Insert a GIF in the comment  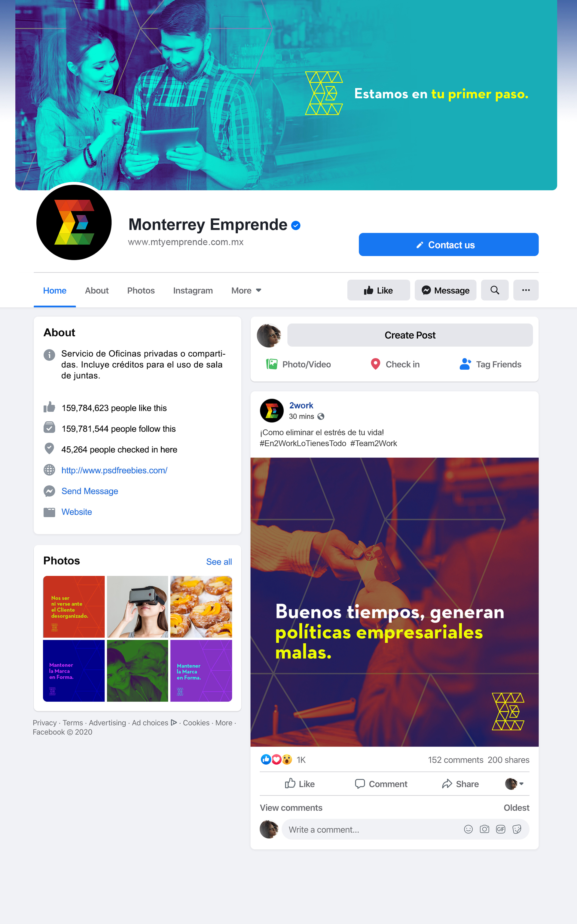(x=501, y=829)
